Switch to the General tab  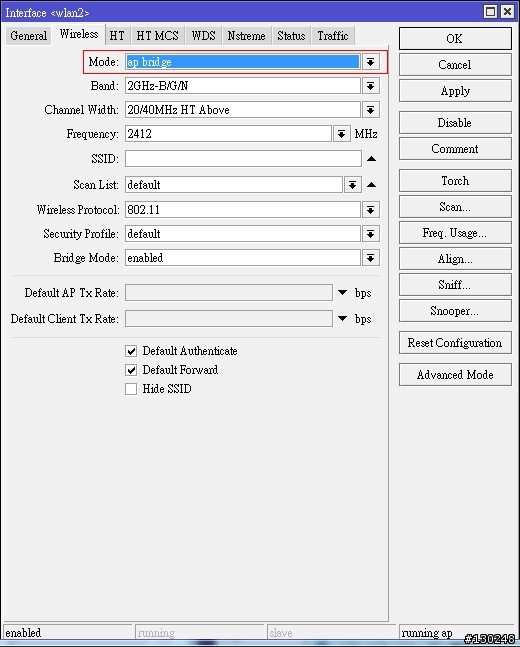pos(28,36)
